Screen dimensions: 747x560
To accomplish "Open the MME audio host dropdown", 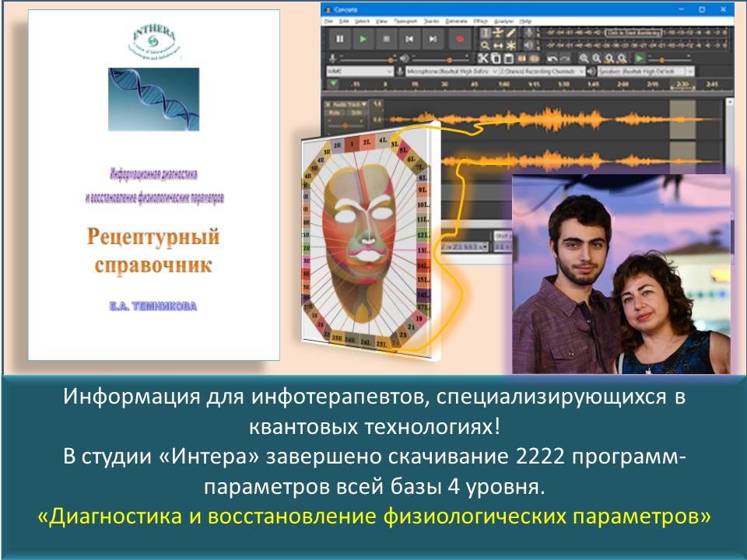I will pyautogui.click(x=359, y=71).
